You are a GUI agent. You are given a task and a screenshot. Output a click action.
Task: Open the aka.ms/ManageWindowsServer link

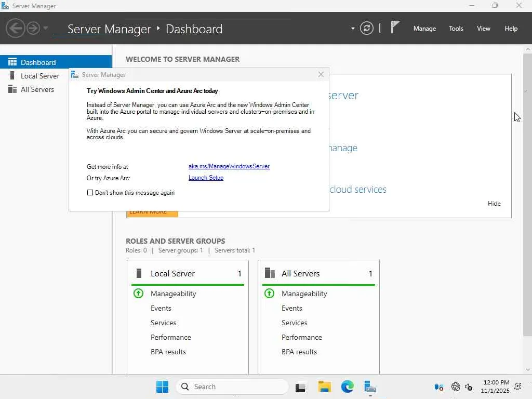click(x=229, y=166)
